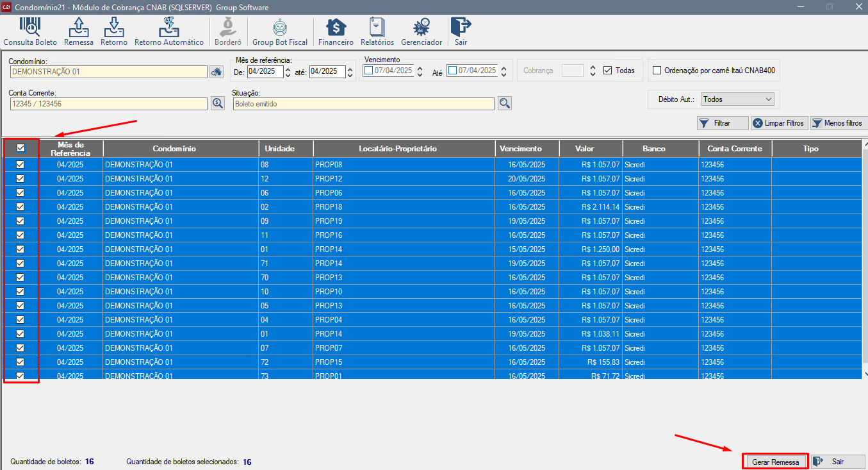The height and width of the screenshot is (470, 868).
Task: Collapse filters with Menos filtros
Action: pyautogui.click(x=837, y=123)
